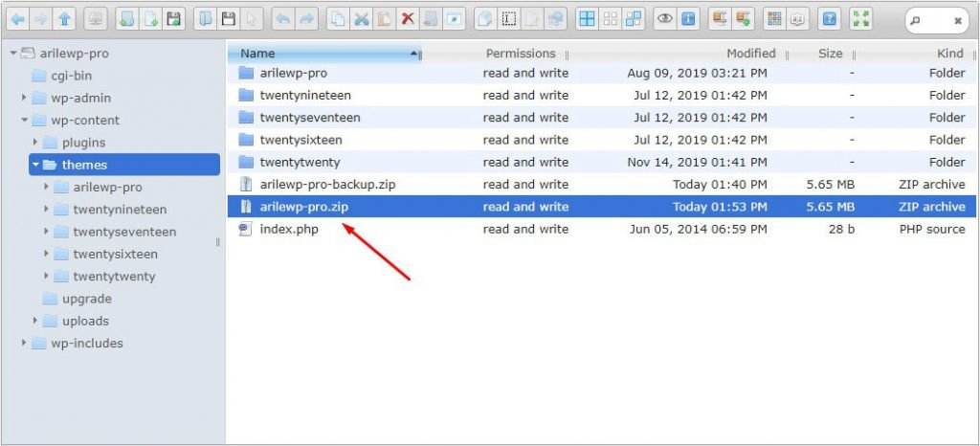Viewport: 980px width, 446px height.
Task: Collapse the arilewp-pro root tree node
Action: pos(13,54)
